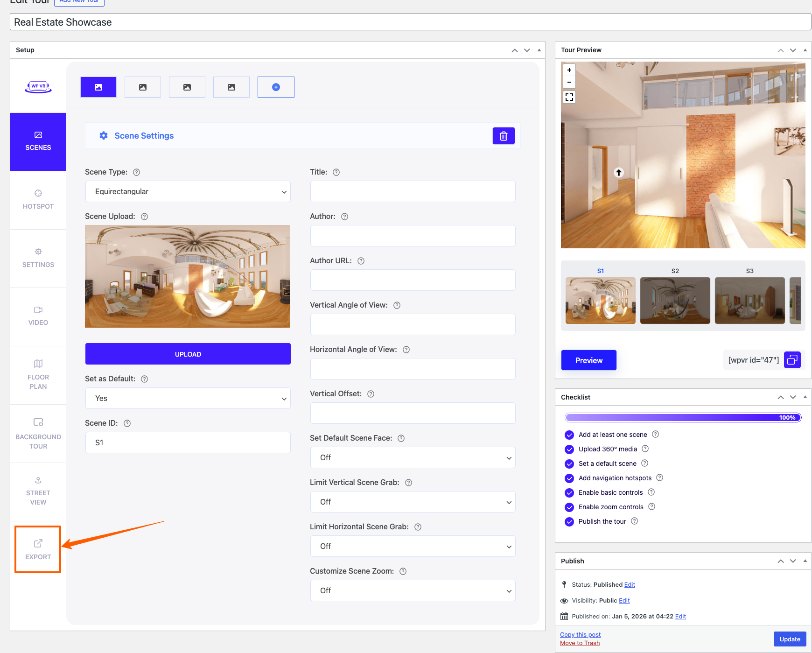Click the Background Tour sidebar icon
The height and width of the screenshot is (653, 812).
pyautogui.click(x=38, y=434)
